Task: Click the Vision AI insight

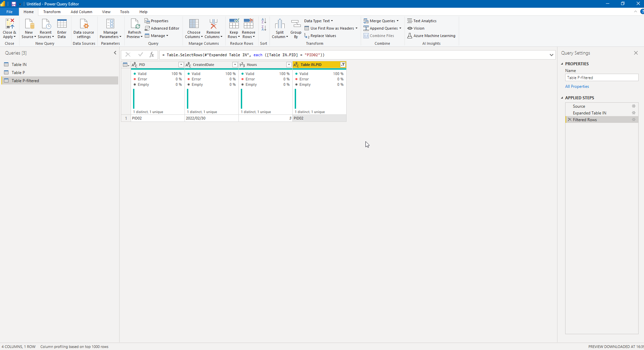Action: pyautogui.click(x=416, y=28)
